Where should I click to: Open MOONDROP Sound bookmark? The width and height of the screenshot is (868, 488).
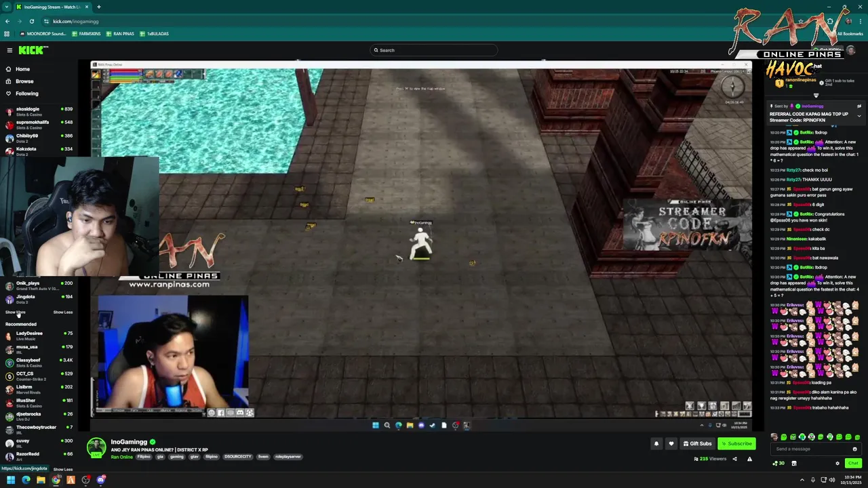point(43,34)
